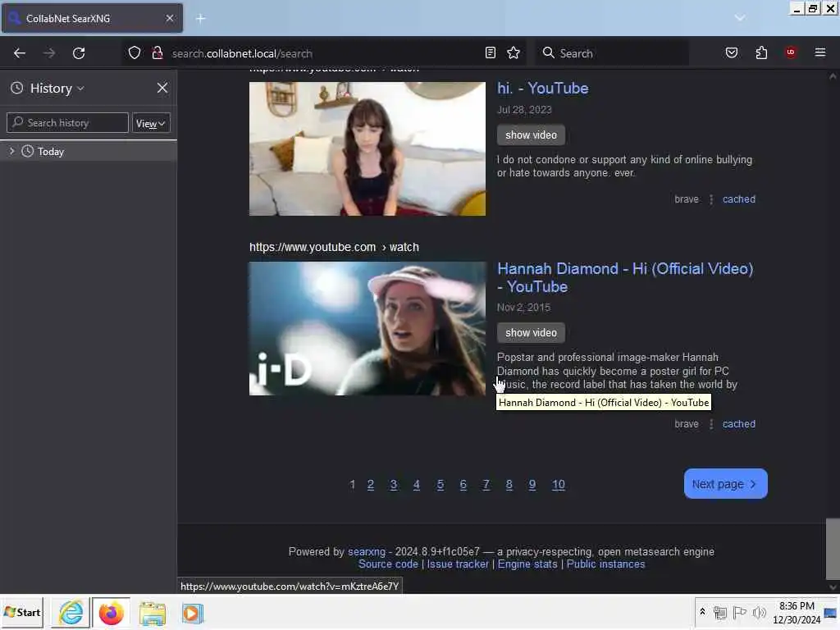The width and height of the screenshot is (840, 630).
Task: Go to results page 3
Action: click(393, 484)
